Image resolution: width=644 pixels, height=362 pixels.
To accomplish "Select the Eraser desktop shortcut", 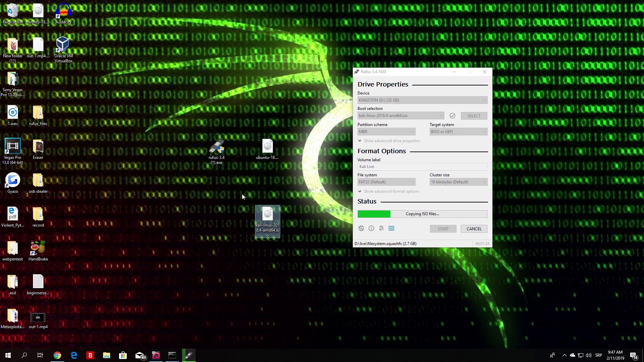I will [38, 149].
